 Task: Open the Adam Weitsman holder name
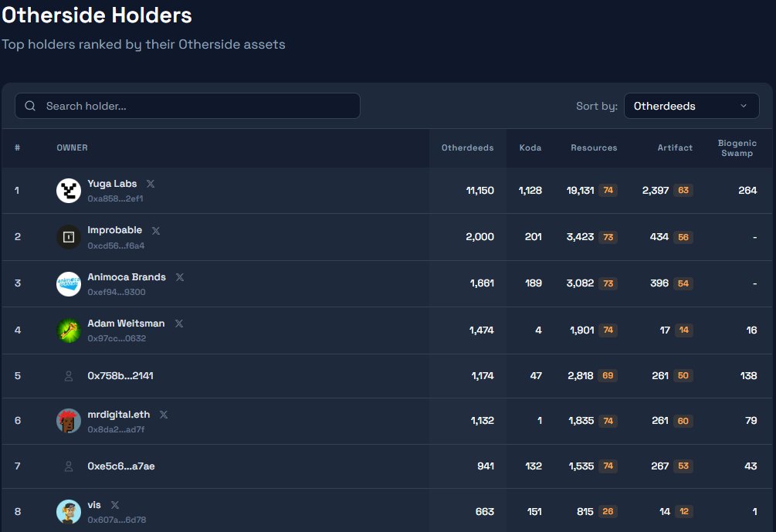126,324
